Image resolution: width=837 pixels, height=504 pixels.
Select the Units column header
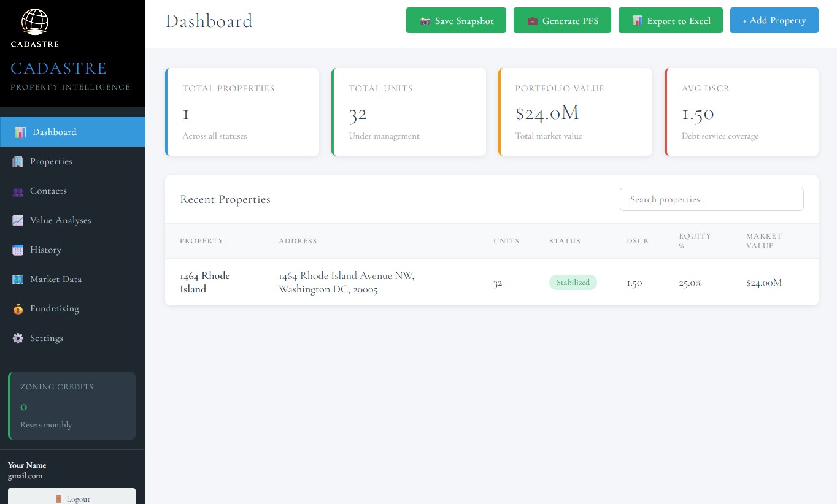[506, 241]
